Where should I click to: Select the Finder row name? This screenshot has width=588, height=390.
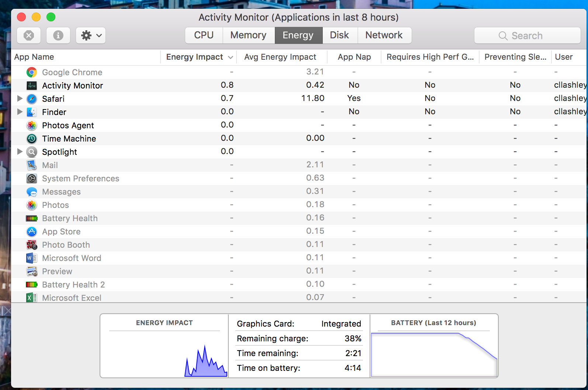tap(54, 112)
